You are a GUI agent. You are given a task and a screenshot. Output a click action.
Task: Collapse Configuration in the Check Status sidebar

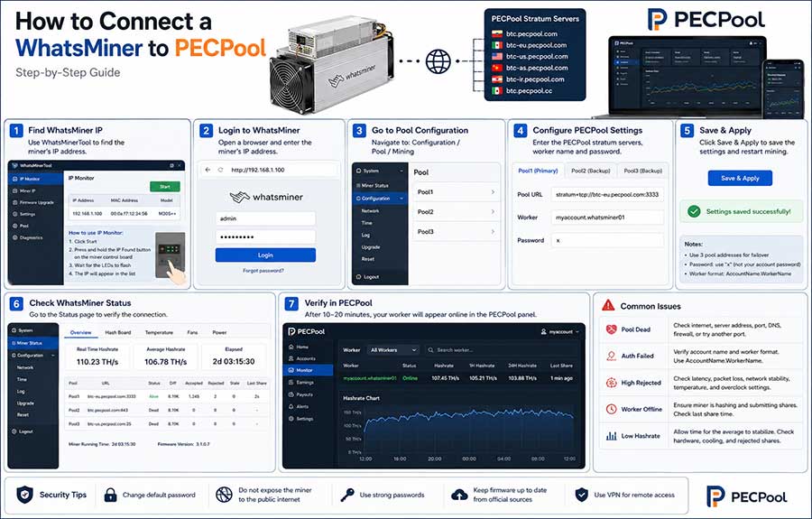coord(33,356)
